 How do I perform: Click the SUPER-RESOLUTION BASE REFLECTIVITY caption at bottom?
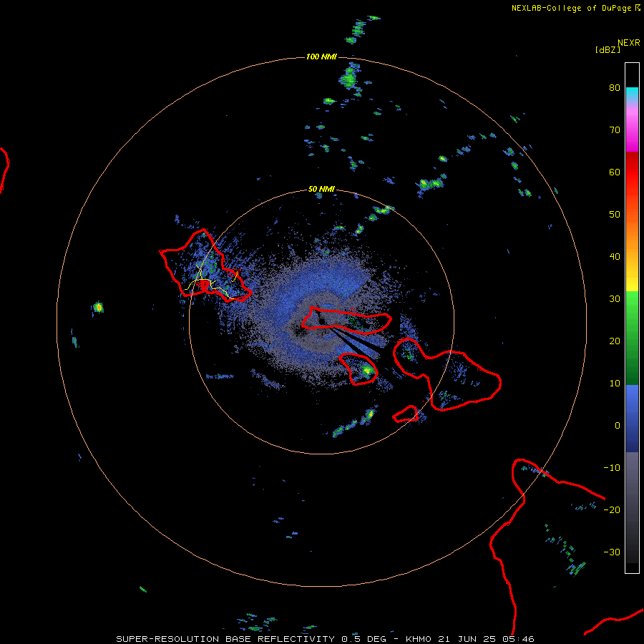pos(326,639)
